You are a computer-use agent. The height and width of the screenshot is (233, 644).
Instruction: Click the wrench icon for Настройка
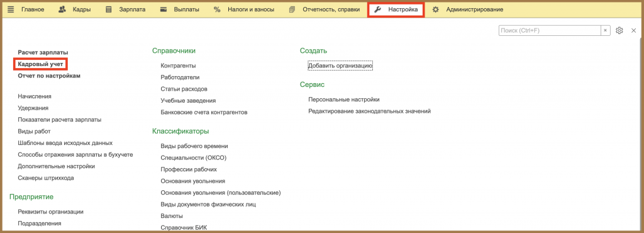point(378,9)
